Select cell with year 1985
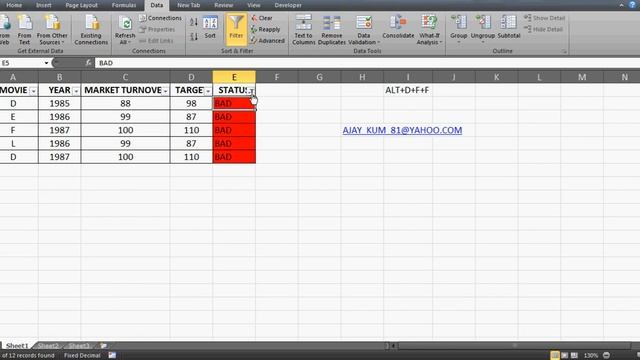 60,103
